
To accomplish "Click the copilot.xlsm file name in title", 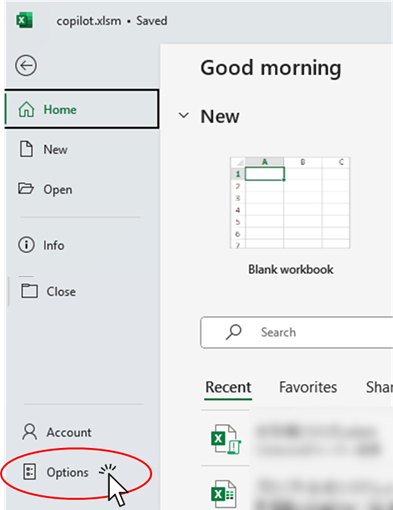I will click(x=89, y=21).
